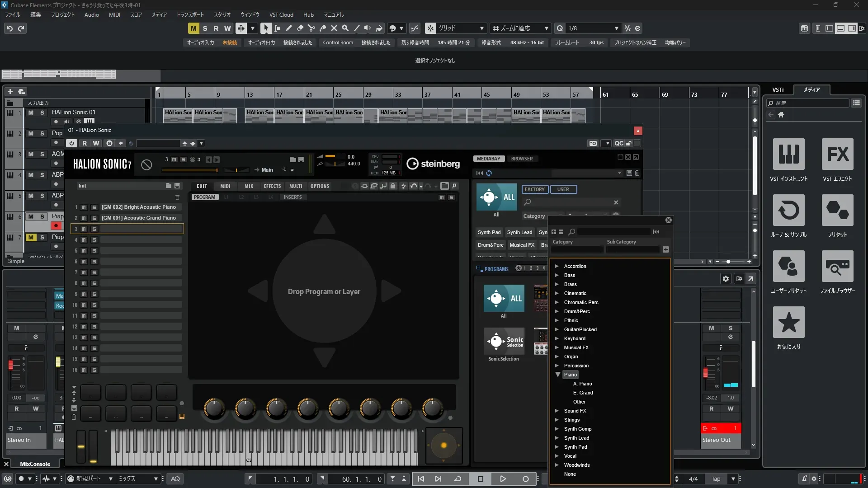Viewport: 868px width, 488px height.
Task: Mute the HALion Sonic 01 track
Action: pyautogui.click(x=31, y=113)
